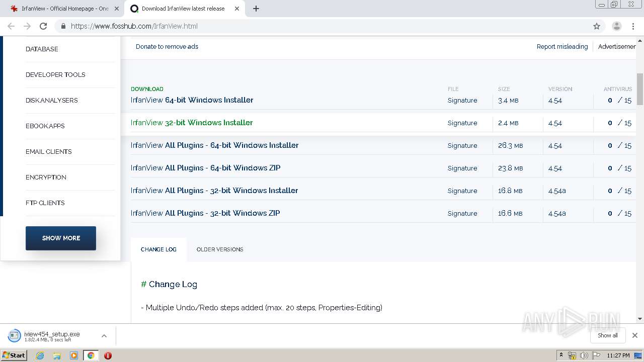Open the FTP CLIENTS category
Image resolution: width=644 pixels, height=362 pixels.
point(45,203)
